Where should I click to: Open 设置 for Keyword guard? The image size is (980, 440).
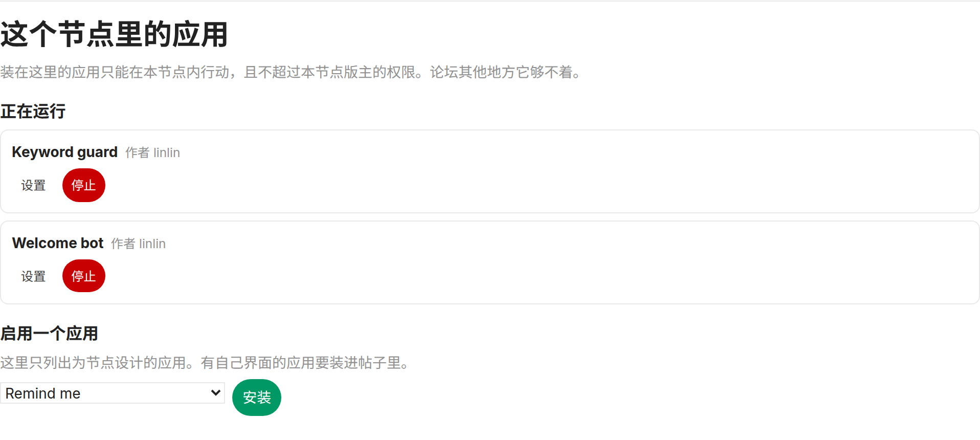[33, 185]
